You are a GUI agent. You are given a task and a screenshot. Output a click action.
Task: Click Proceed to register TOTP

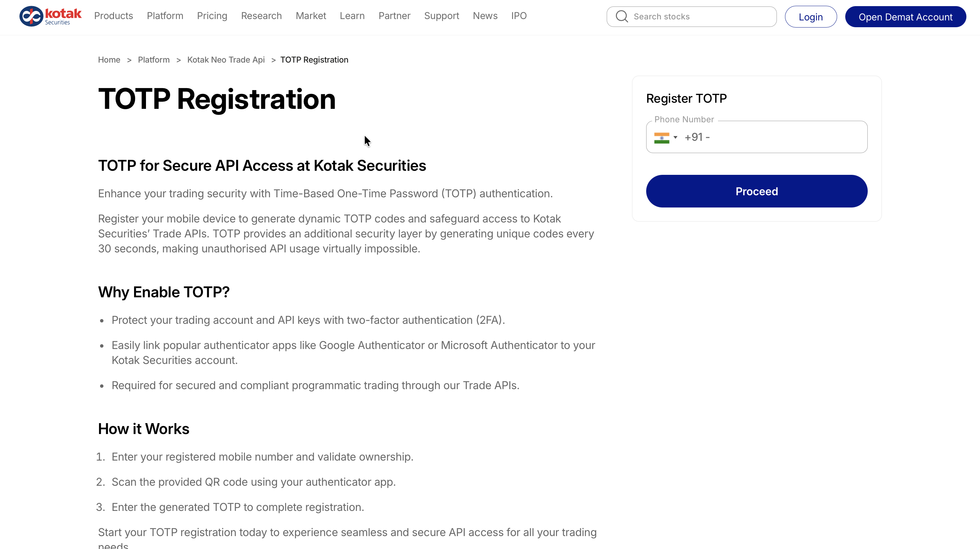click(x=756, y=191)
